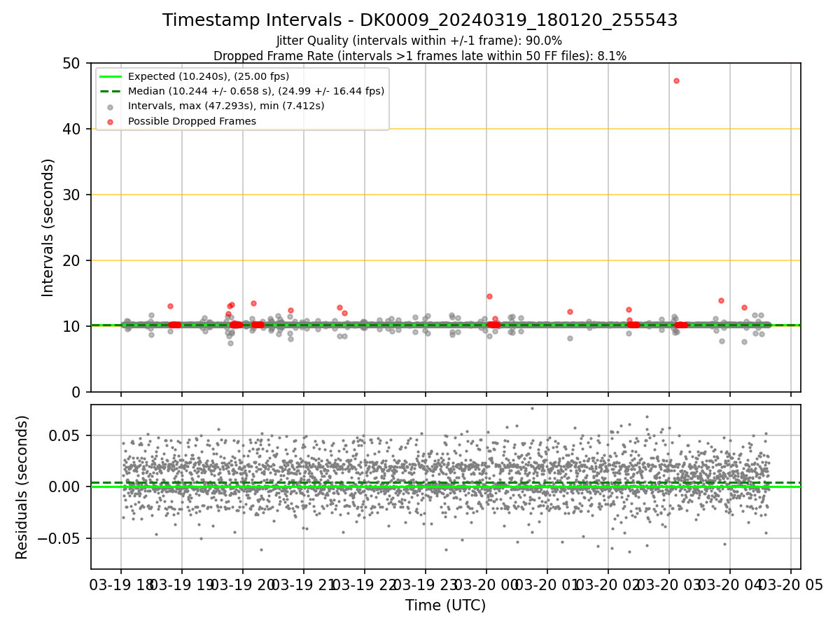This screenshot has width=840, height=630.
Task: Click the 'Dropped Frame Rate' subtitle reading 8.1%
Action: coord(420,55)
